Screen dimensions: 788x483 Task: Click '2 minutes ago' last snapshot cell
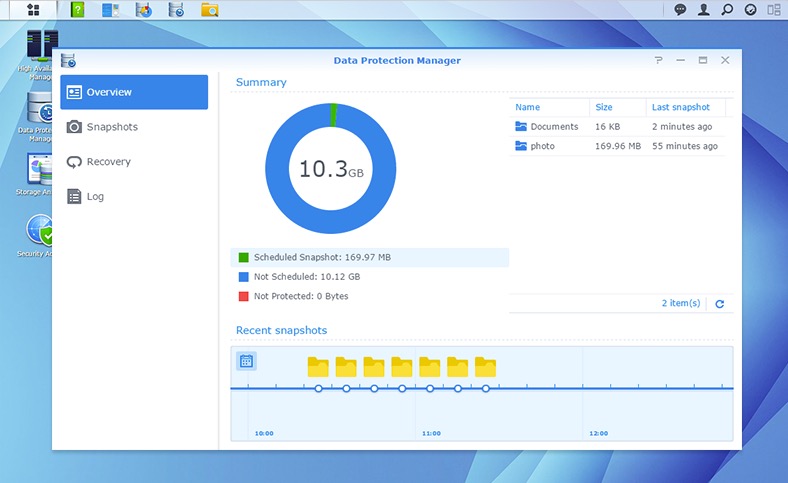coord(682,127)
